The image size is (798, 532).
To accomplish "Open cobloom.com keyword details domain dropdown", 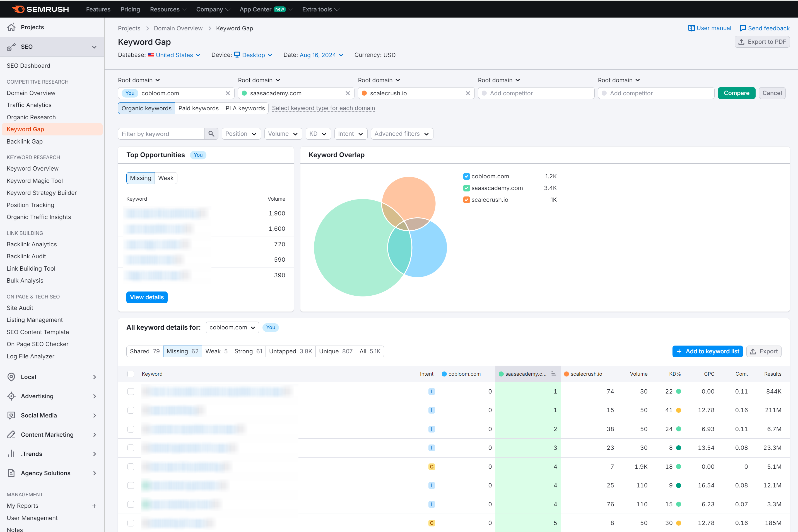I will point(232,327).
